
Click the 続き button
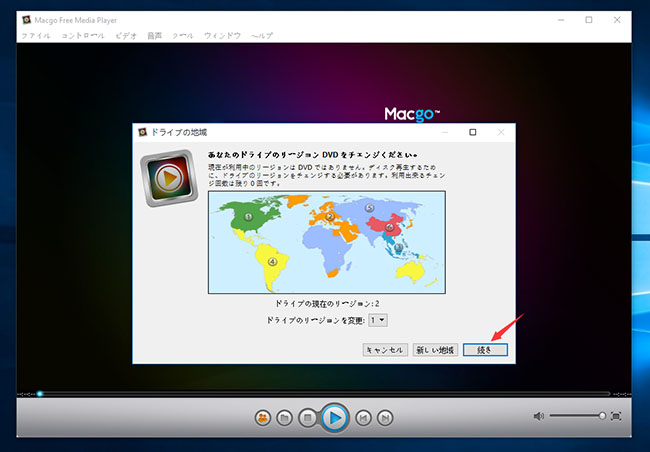(x=485, y=350)
